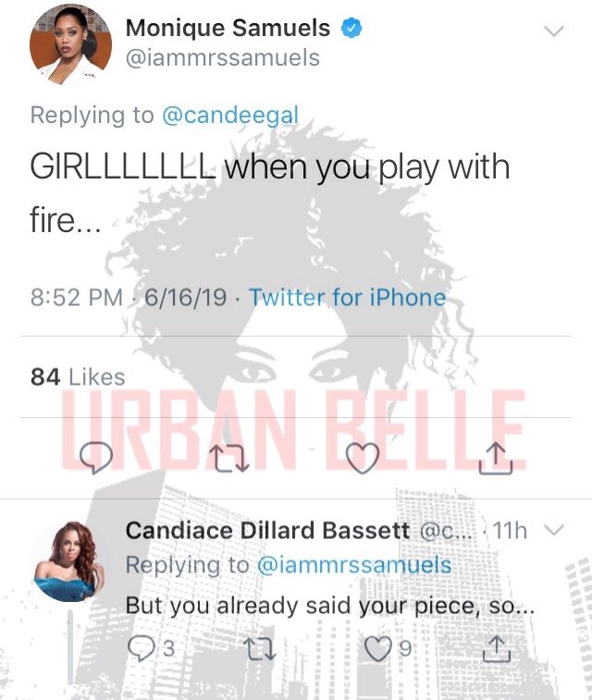The width and height of the screenshot is (592, 700).
Task: Open Candiace Dillard Bassett's name link
Action: (x=267, y=531)
